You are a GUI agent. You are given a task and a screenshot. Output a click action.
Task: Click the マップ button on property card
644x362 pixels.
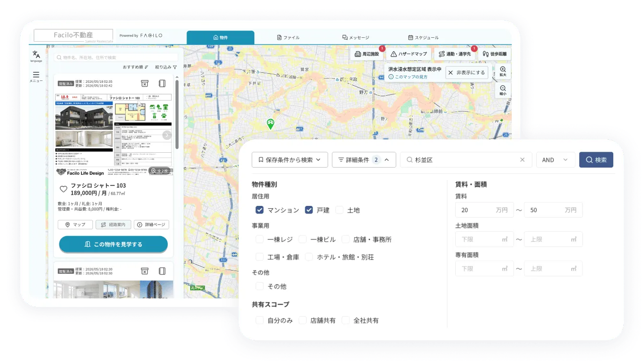tap(75, 225)
